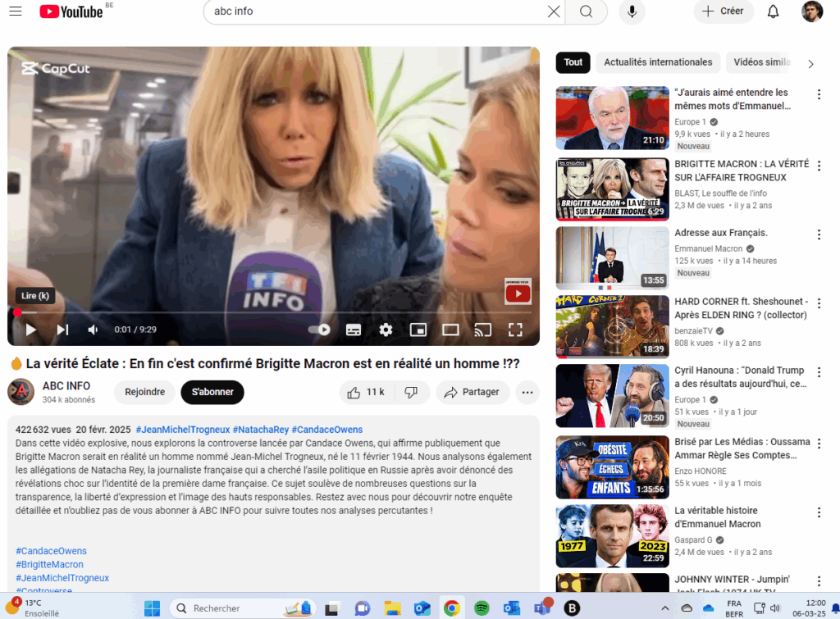Open the notifications bell
The height and width of the screenshot is (619, 840).
pyautogui.click(x=773, y=11)
